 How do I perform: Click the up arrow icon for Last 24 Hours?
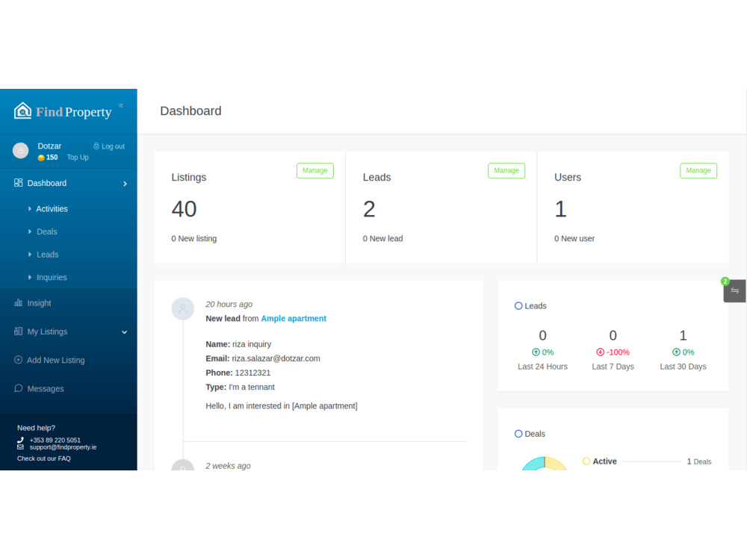pos(536,352)
